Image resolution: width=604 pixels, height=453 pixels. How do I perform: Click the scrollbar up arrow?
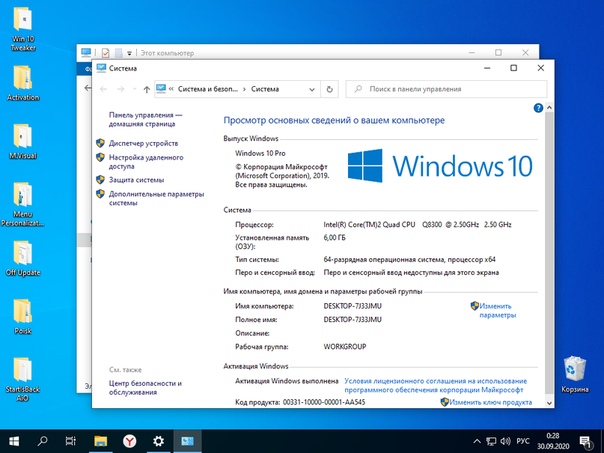click(550, 108)
